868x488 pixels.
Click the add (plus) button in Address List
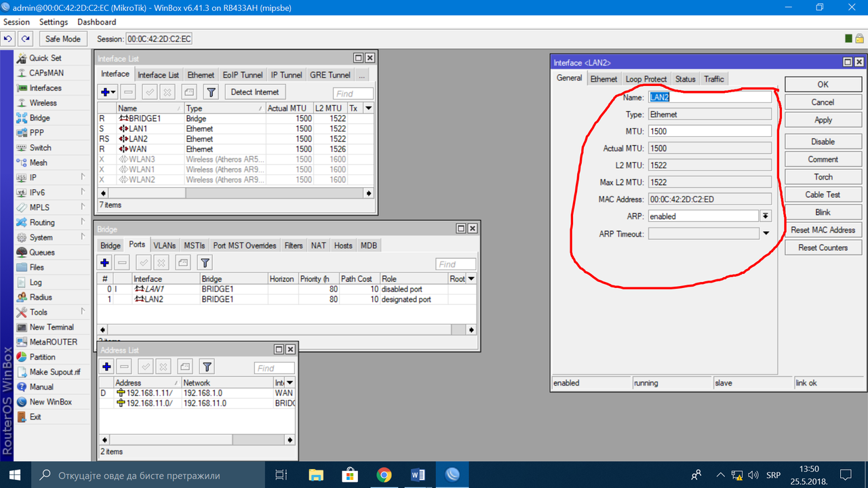click(x=106, y=367)
